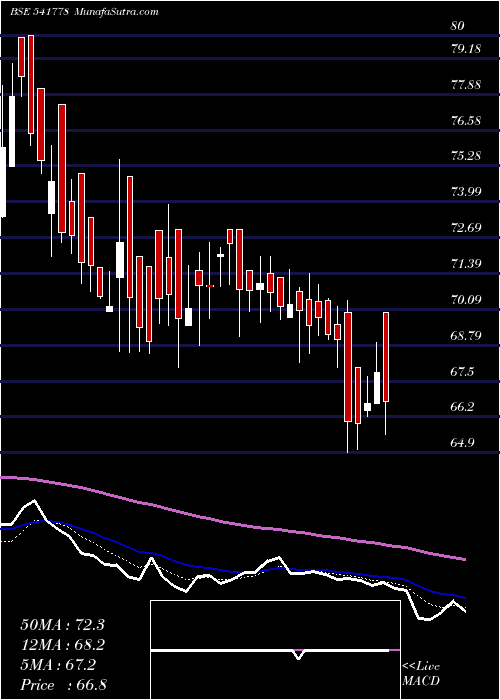Click the Price : 66.8 readout
The width and height of the screenshot is (500, 700).
[x=63, y=685]
